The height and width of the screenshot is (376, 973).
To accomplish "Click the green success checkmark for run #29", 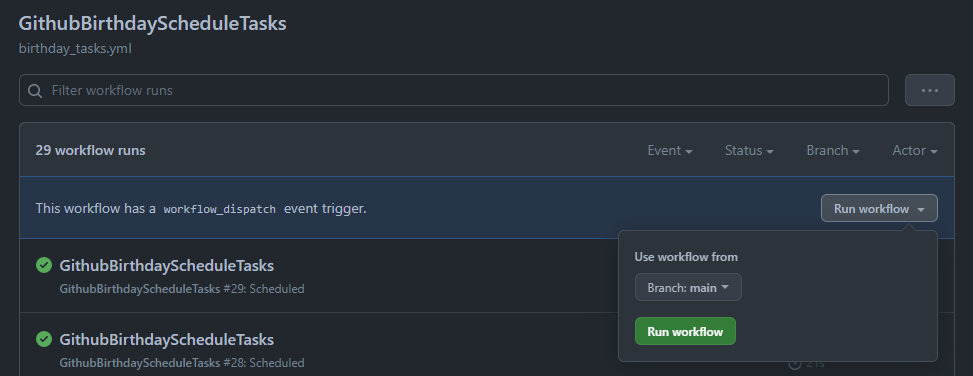I will click(43, 265).
